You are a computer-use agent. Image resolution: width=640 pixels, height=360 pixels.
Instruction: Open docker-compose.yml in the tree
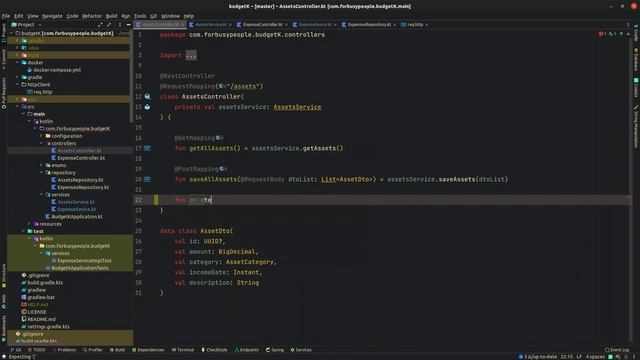[x=57, y=70]
